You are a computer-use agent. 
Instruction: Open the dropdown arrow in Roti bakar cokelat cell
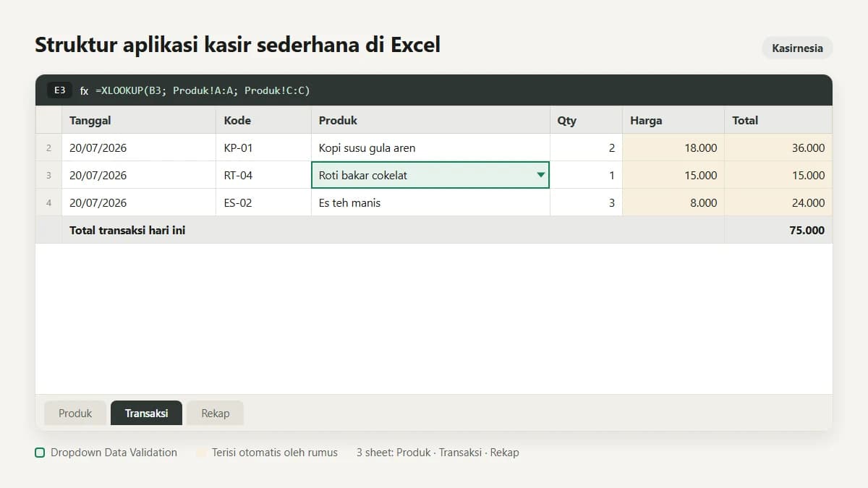coord(541,175)
